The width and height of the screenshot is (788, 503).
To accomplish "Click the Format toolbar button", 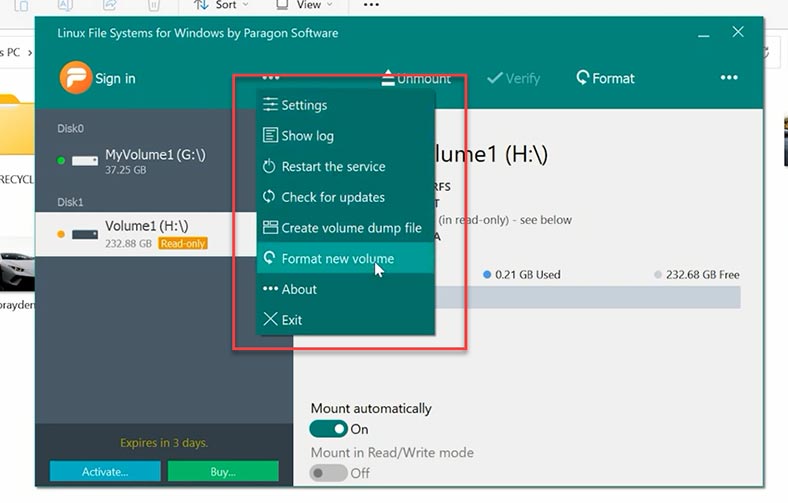I will (x=605, y=78).
